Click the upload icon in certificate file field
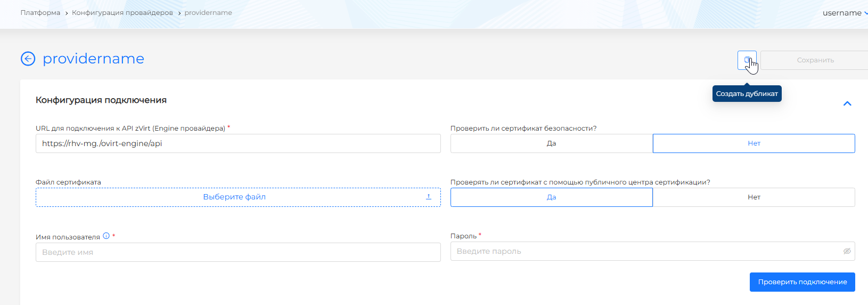 429,197
